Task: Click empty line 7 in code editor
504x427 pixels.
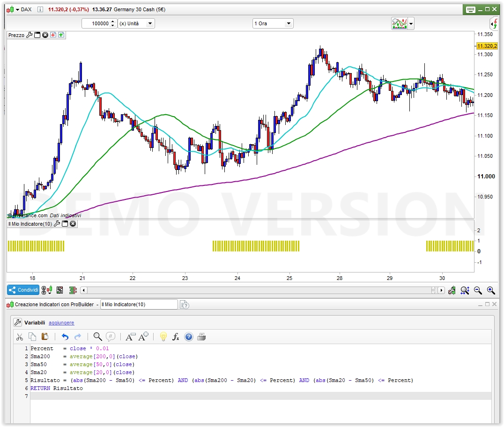Action: [261, 396]
